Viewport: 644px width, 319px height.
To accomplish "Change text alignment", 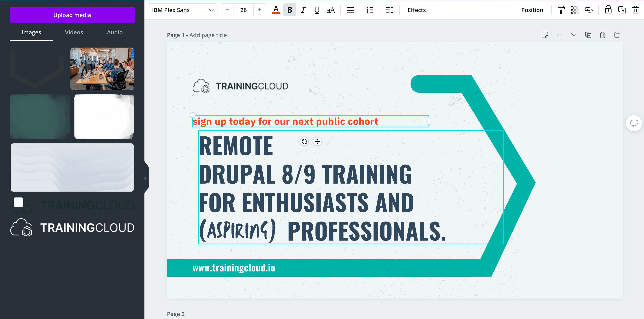I will pos(350,10).
